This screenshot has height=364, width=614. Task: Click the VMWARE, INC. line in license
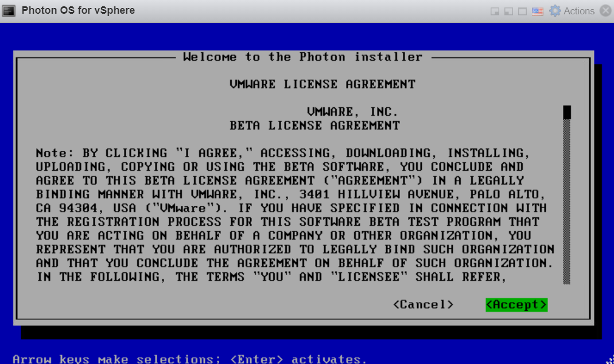pyautogui.click(x=352, y=112)
